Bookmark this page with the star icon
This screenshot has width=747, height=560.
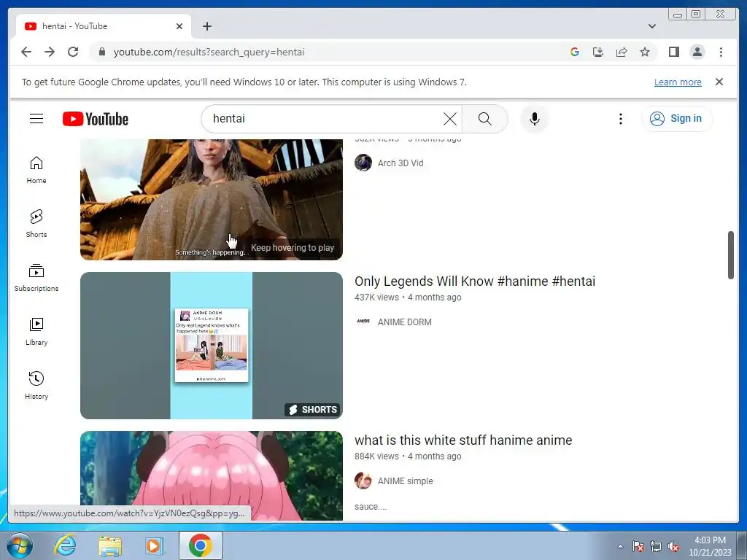coord(645,52)
